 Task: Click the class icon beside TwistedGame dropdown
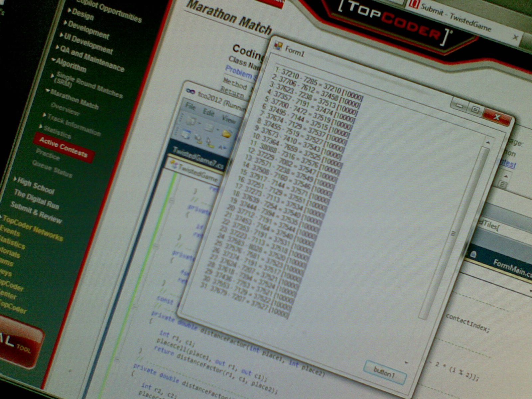(174, 163)
